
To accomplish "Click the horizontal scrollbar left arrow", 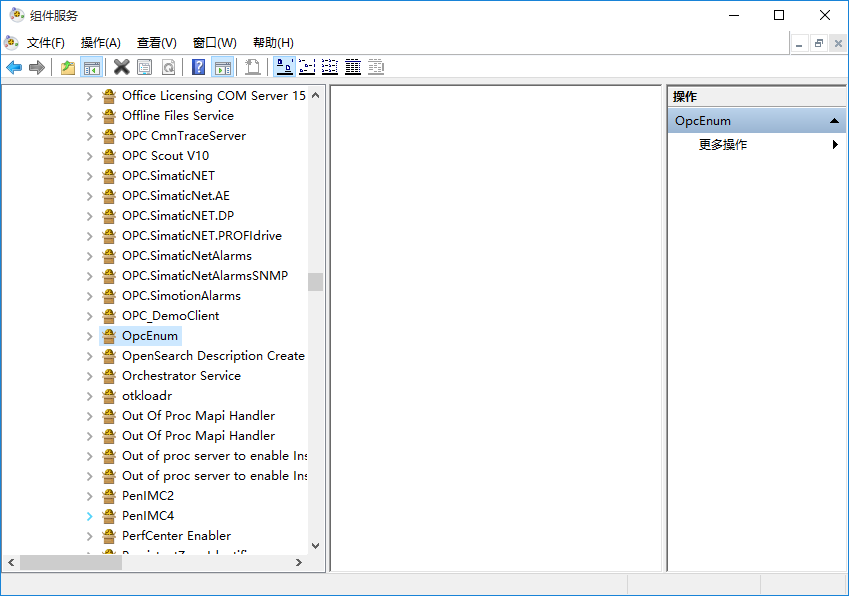I will click(x=11, y=563).
